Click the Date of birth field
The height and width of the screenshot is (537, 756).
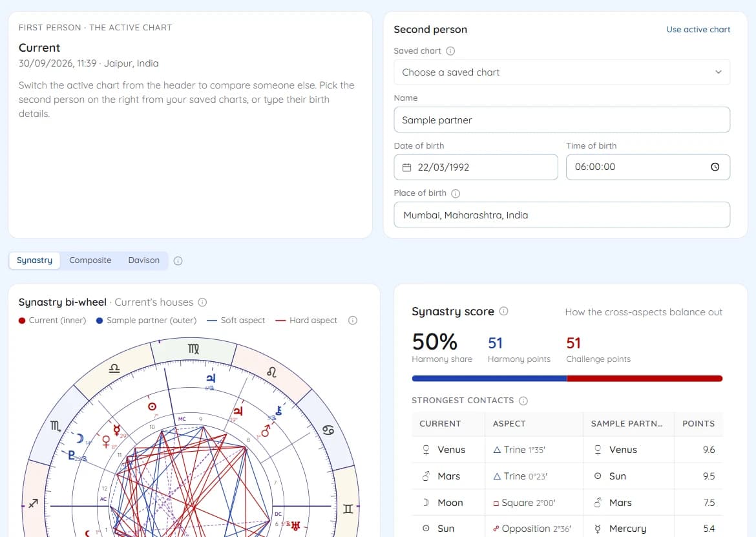(476, 167)
